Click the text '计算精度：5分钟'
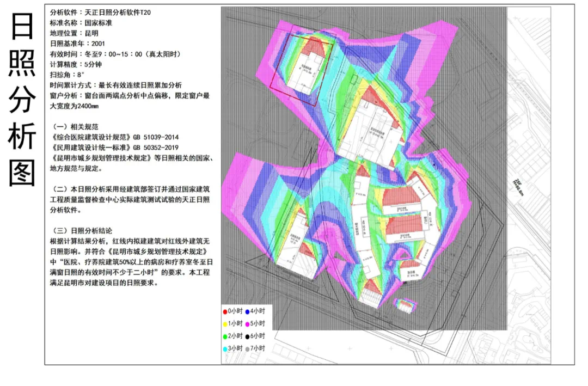Image resolution: width=588 pixels, height=386 pixels. click(x=76, y=64)
